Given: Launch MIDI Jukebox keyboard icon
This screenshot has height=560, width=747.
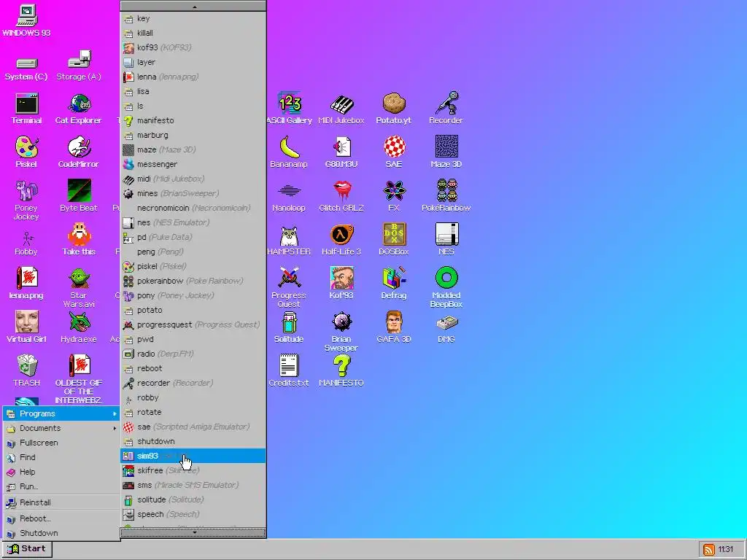Looking at the screenshot, I should point(341,109).
